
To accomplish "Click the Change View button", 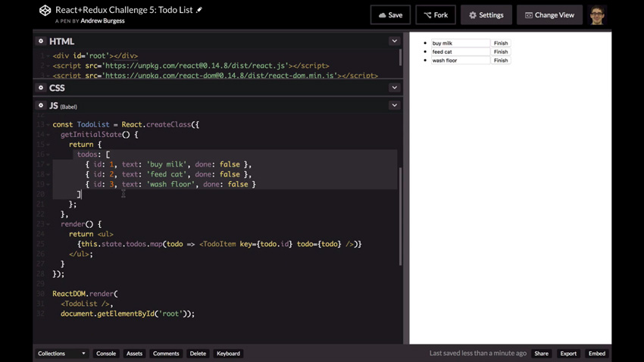I will [549, 15].
